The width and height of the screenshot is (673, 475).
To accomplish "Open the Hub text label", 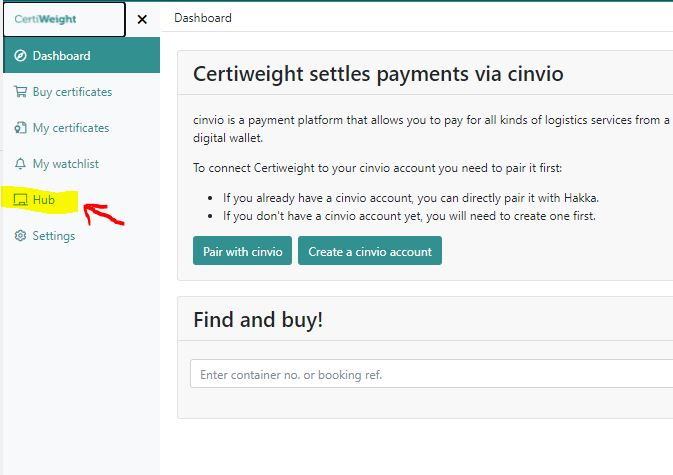I will 44,200.
